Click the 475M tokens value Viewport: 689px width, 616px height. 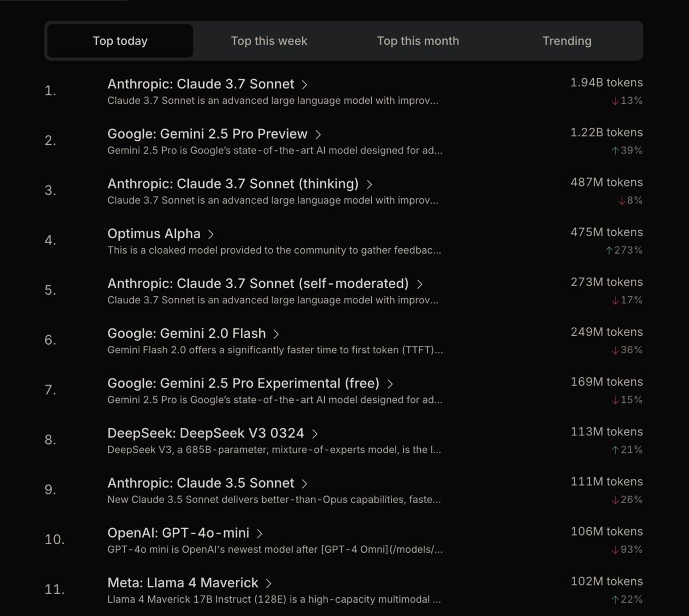click(606, 232)
